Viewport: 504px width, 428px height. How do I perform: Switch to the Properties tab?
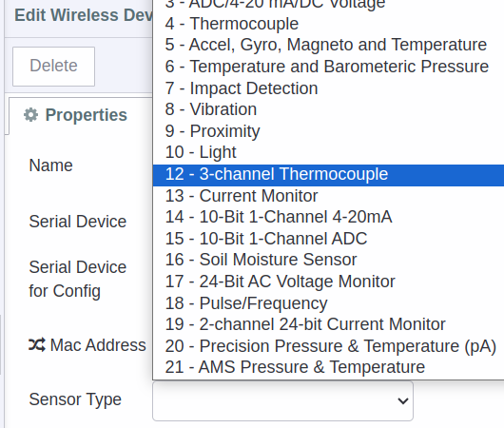pos(75,115)
